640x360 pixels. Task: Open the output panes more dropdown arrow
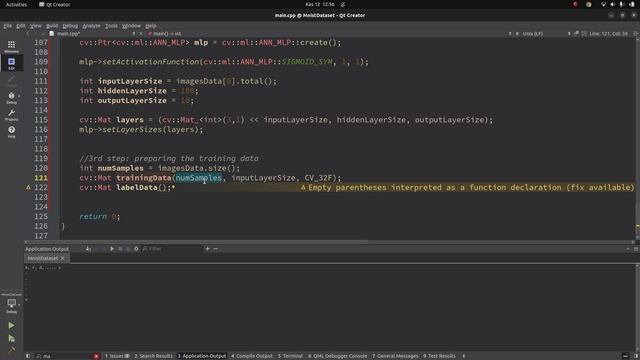pyautogui.click(x=464, y=356)
